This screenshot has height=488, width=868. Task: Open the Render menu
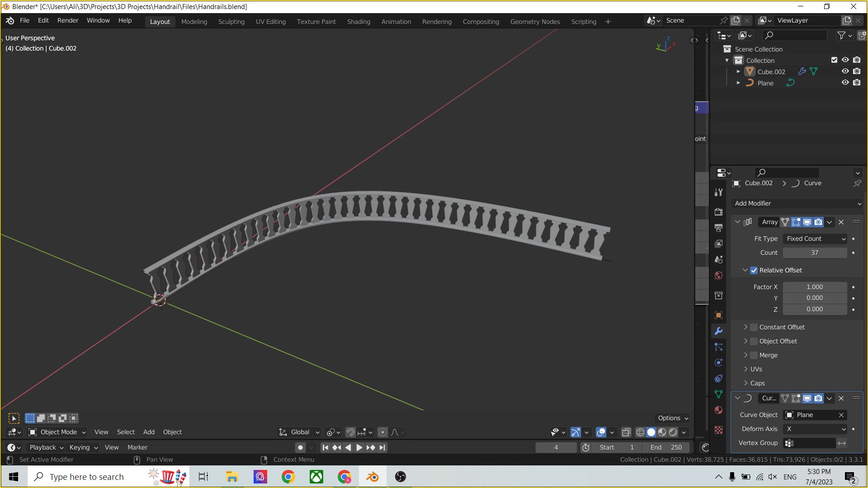coord(68,20)
